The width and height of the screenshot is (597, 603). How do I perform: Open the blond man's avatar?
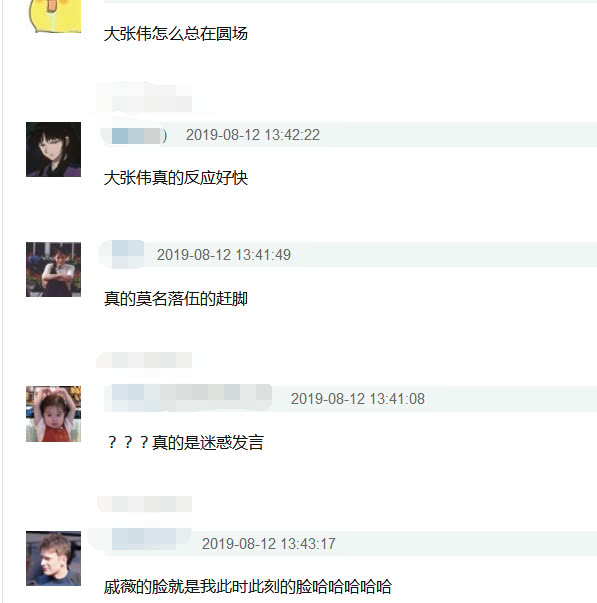coord(53,558)
